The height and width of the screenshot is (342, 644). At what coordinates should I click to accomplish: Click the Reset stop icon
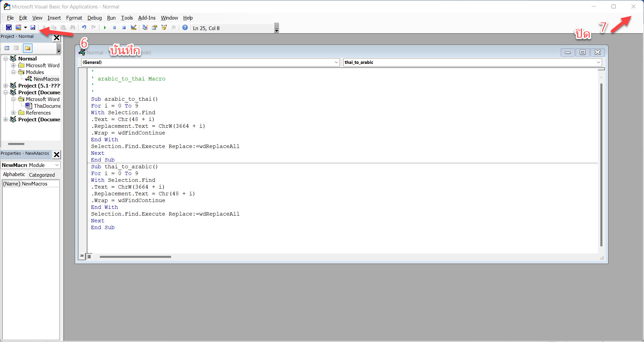coord(124,28)
